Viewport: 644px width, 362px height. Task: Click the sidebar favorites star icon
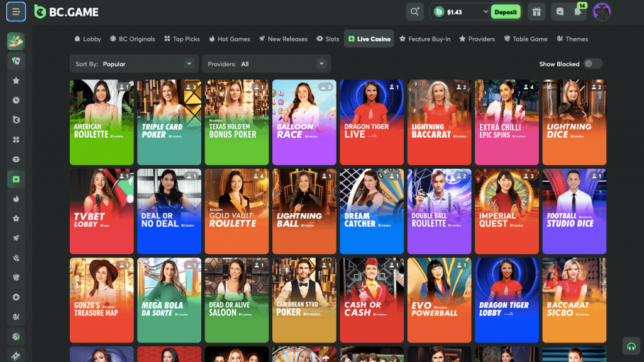(16, 81)
